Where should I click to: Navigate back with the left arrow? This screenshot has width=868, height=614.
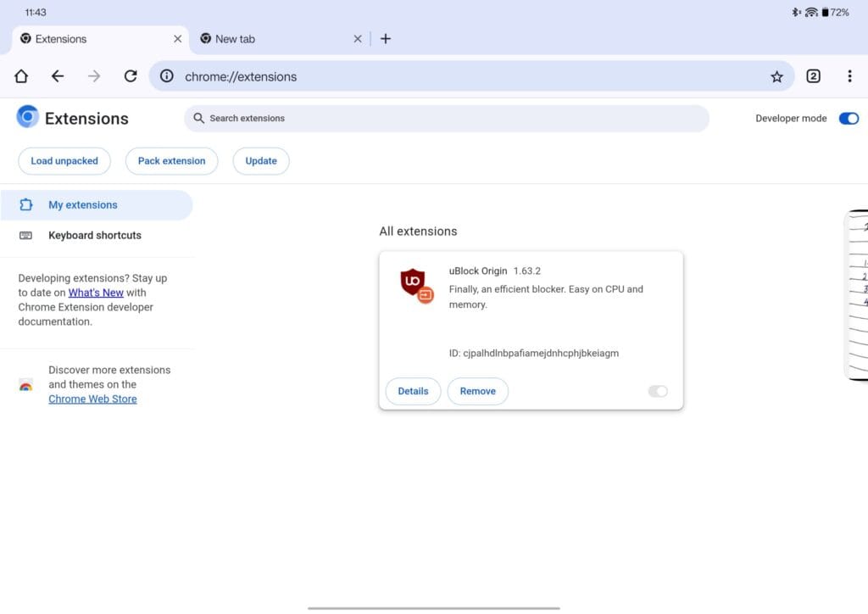click(58, 75)
